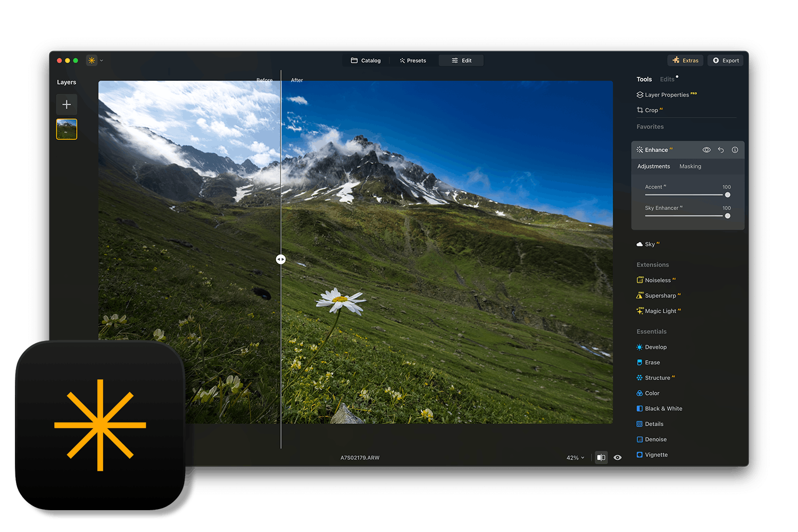Screen dimensions: 798x532
Task: Click the Extensions section heading
Action: click(x=653, y=265)
